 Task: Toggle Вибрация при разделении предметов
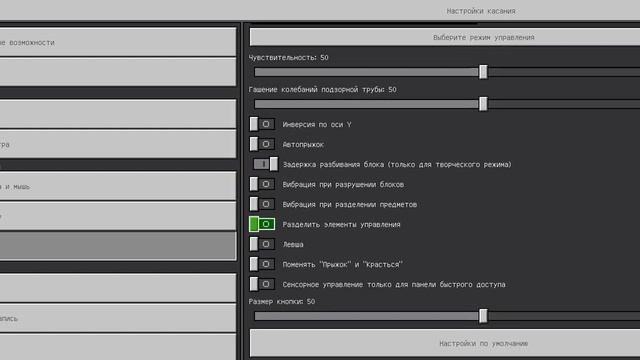[262, 204]
